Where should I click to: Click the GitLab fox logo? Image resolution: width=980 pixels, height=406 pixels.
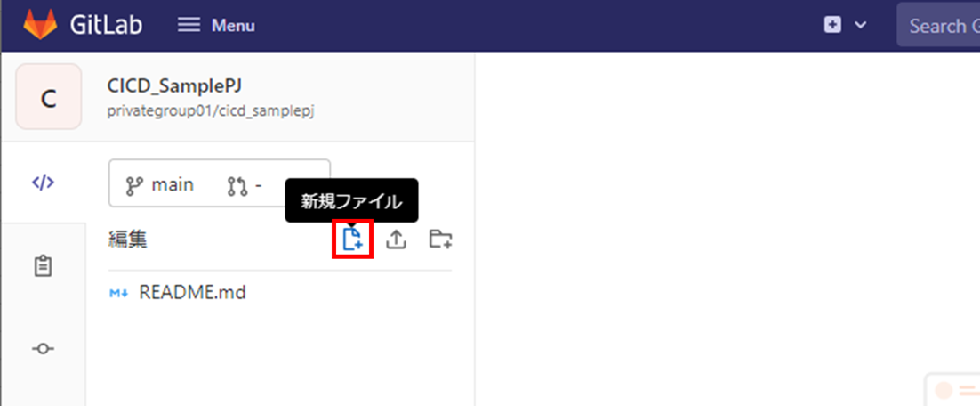pos(41,25)
